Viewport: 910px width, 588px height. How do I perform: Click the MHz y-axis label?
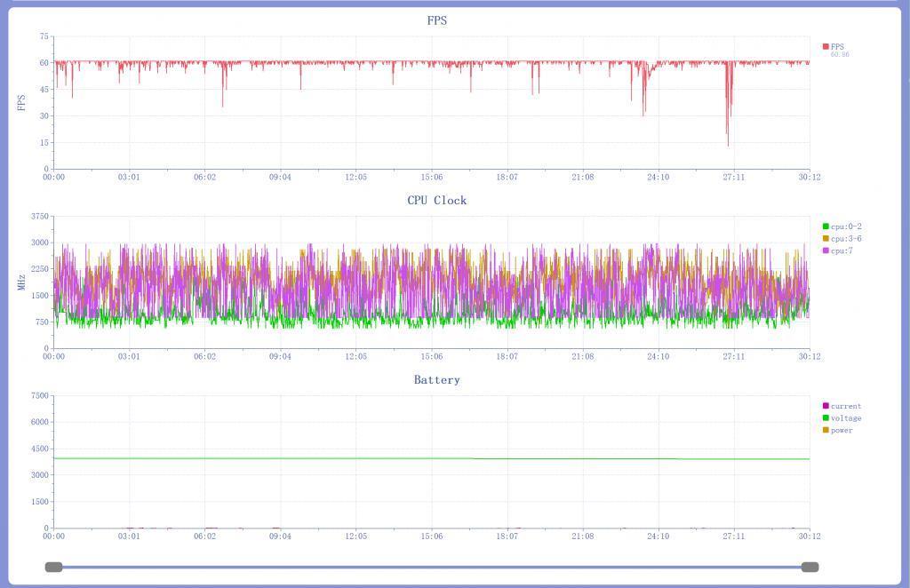click(21, 282)
